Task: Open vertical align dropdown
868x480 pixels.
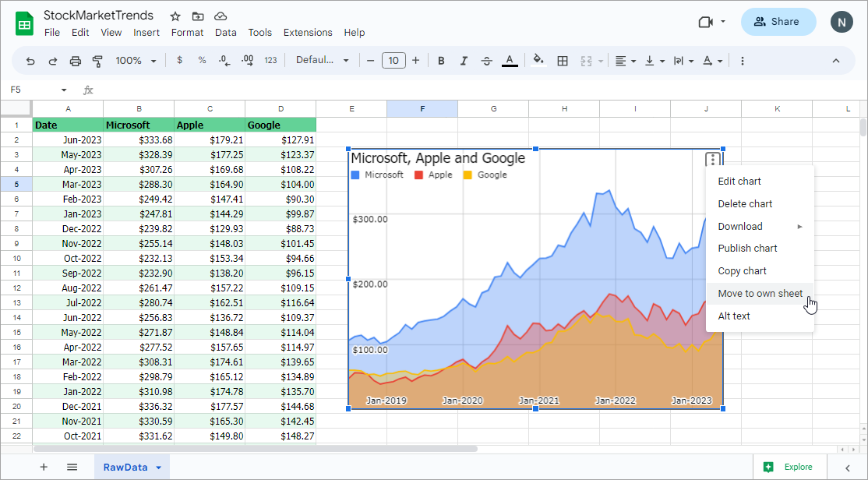Action: (655, 61)
